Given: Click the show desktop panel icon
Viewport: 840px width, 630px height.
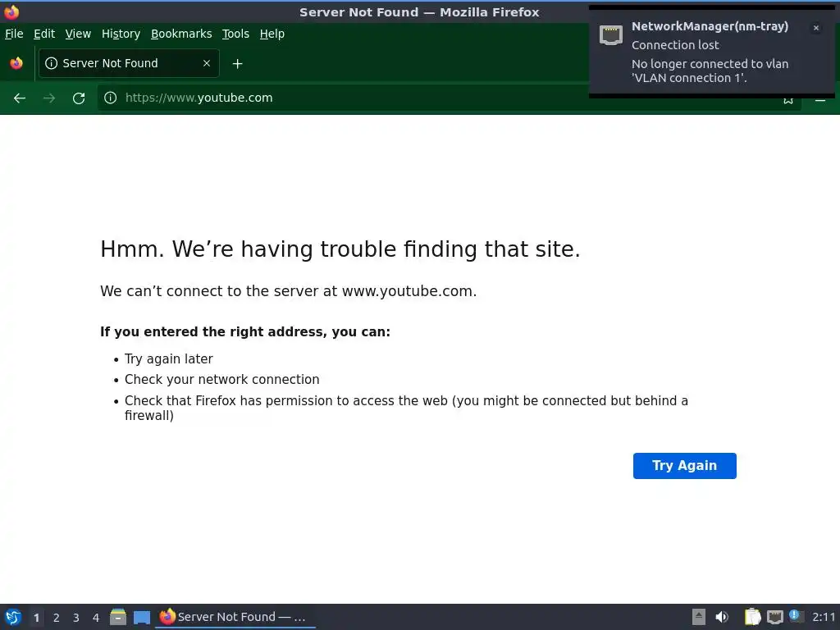Looking at the screenshot, I should click(x=141, y=618).
